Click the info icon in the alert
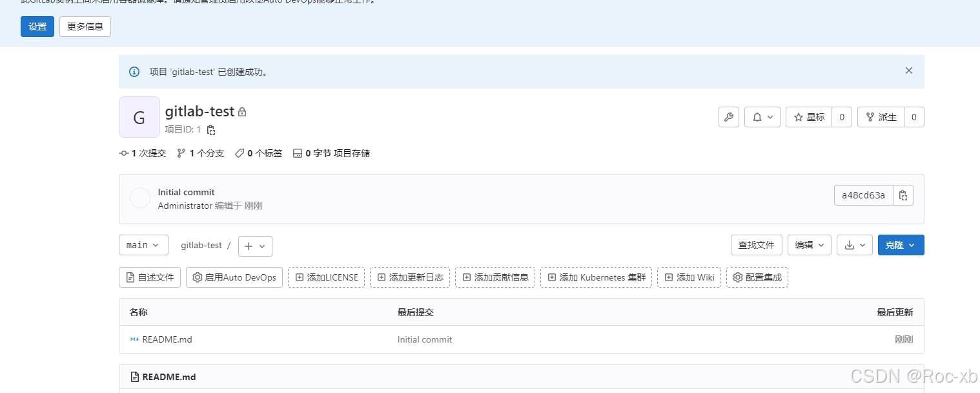980x393 pixels. [x=134, y=72]
